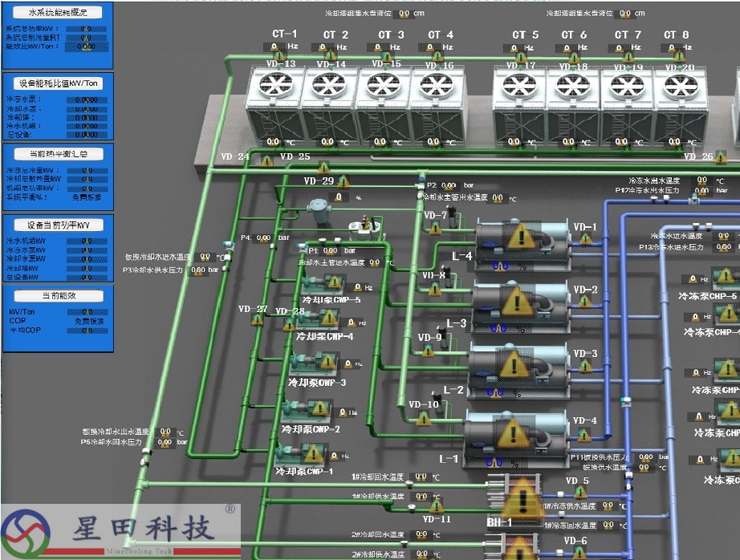Click chiller L-2 warning icon

pyautogui.click(x=514, y=365)
